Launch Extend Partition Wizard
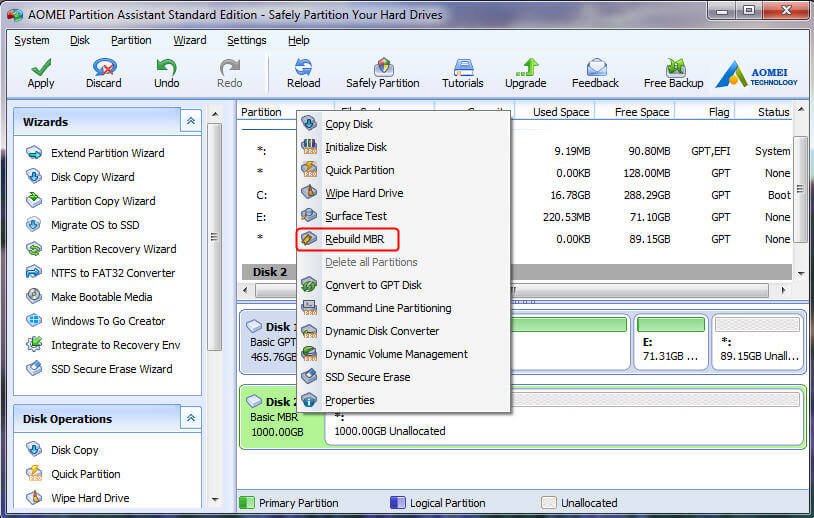814x518 pixels. pos(107,153)
